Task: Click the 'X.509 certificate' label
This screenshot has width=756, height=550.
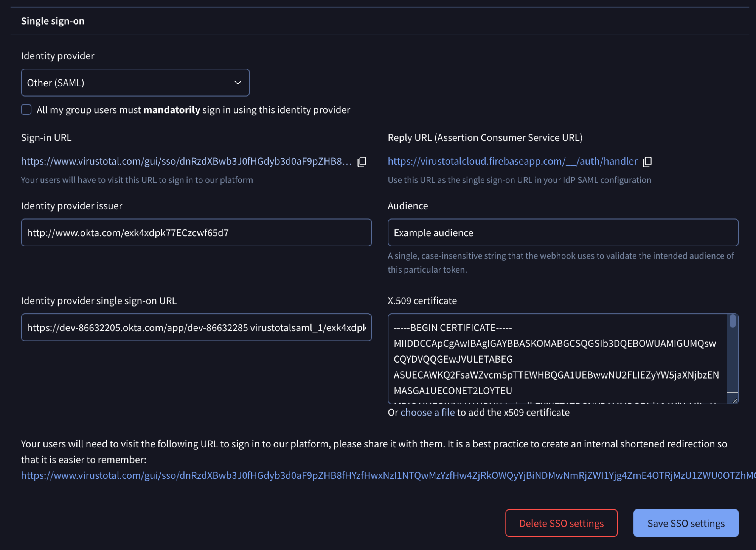Action: coord(422,301)
